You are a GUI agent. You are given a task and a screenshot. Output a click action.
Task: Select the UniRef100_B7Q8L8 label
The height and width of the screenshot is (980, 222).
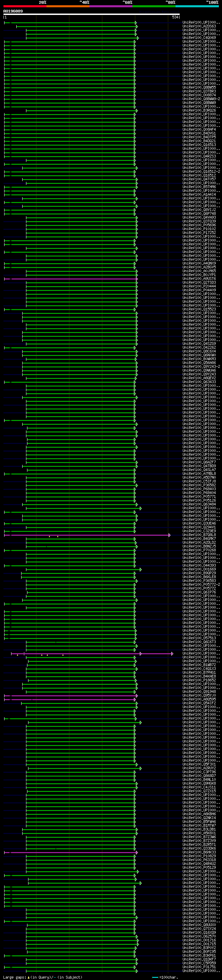pos(199,535)
